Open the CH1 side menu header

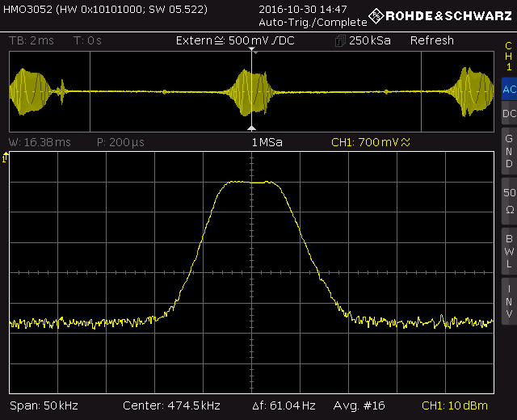[508, 57]
